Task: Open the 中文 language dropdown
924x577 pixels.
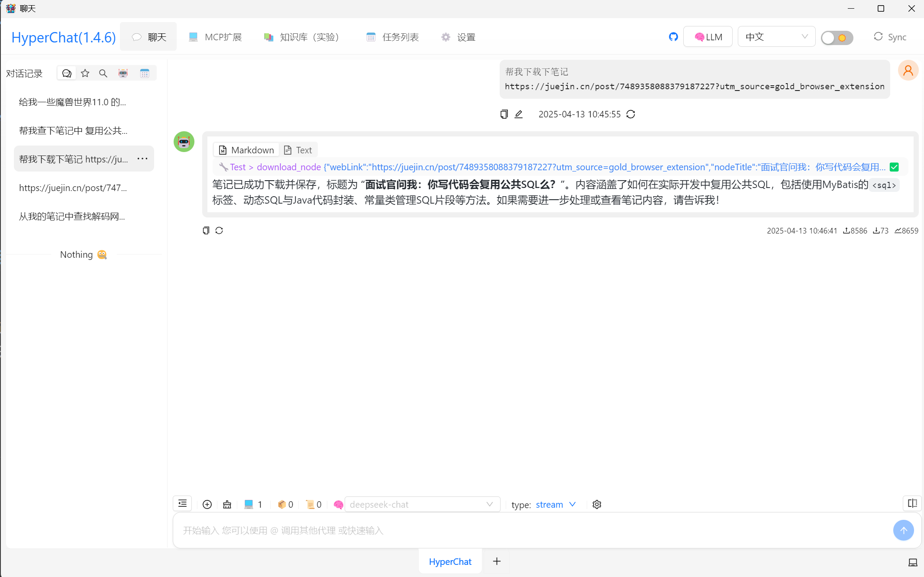Action: [x=776, y=37]
